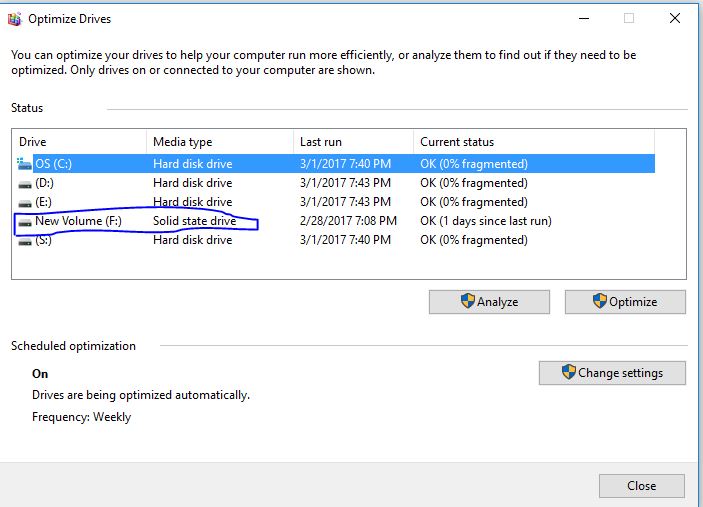Select the OS (C:) drive icon
The height and width of the screenshot is (507, 703).
[x=24, y=164]
